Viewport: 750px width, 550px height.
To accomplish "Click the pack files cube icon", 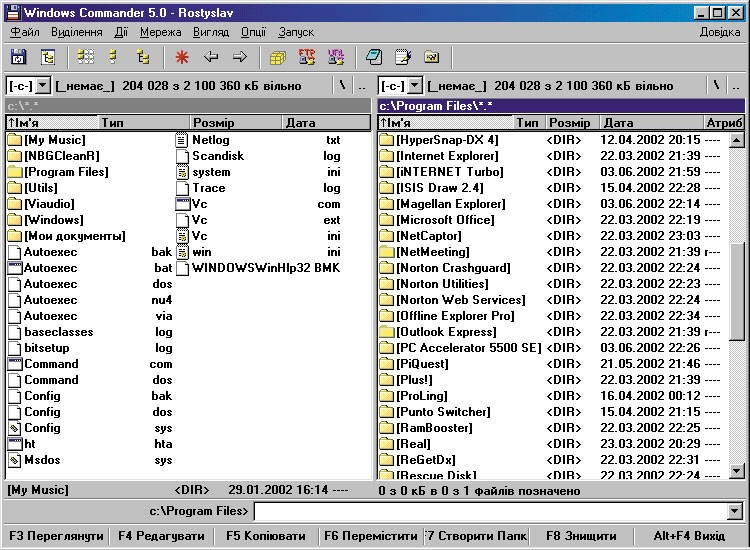I will pos(278,57).
